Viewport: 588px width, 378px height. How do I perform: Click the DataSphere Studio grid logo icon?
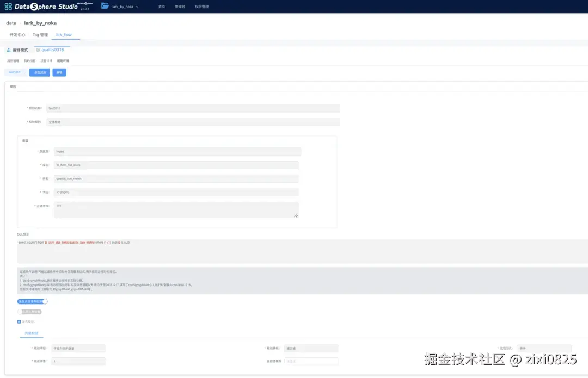coord(8,6)
